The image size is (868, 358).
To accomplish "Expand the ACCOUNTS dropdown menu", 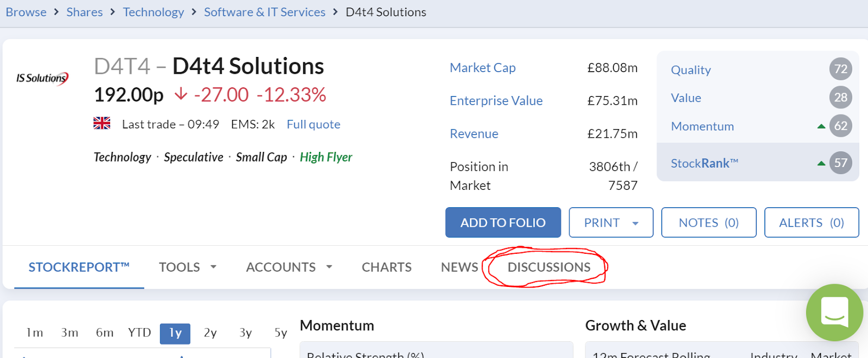I will pyautogui.click(x=289, y=267).
